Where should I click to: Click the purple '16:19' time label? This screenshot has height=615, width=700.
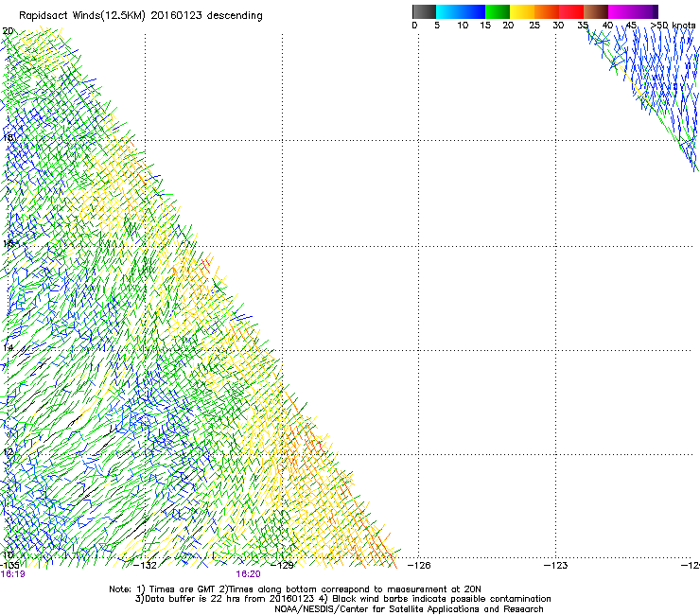tap(13, 574)
